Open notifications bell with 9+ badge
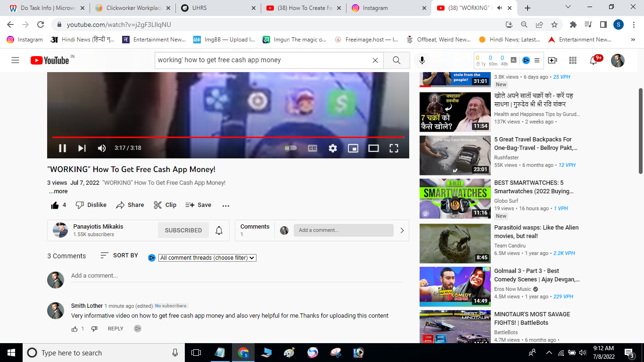This screenshot has height=362, width=644. pos(594,60)
